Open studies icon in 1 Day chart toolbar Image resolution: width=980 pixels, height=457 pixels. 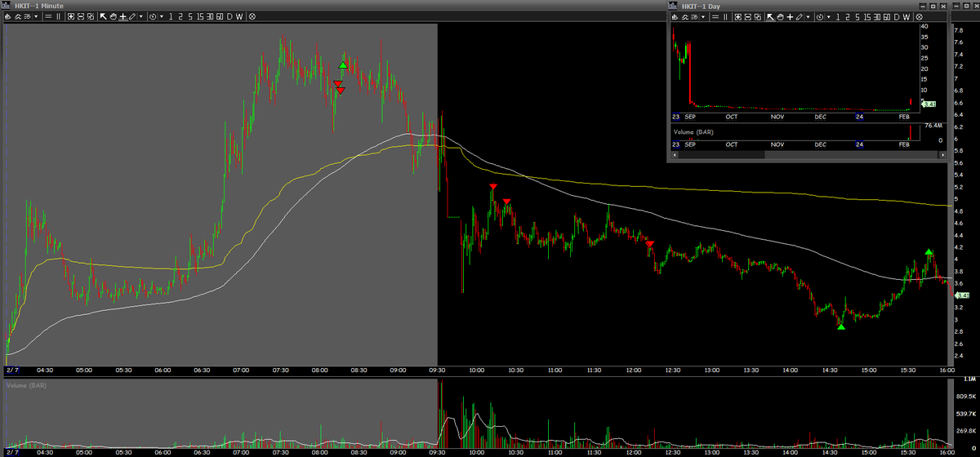click(685, 16)
